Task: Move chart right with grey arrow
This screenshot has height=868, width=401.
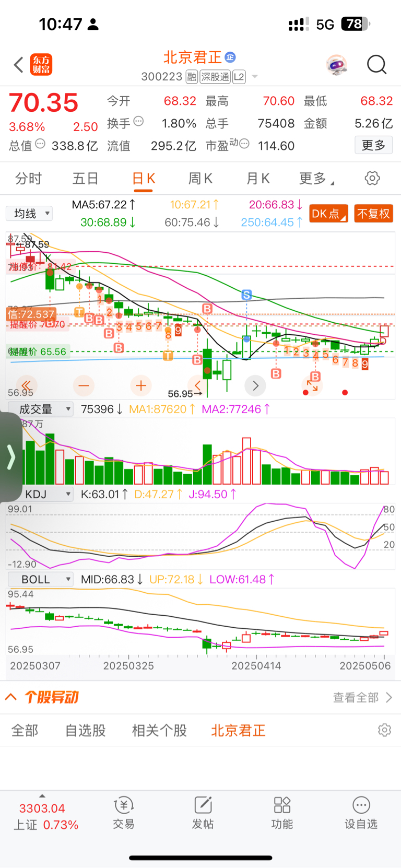Action: 255,385
